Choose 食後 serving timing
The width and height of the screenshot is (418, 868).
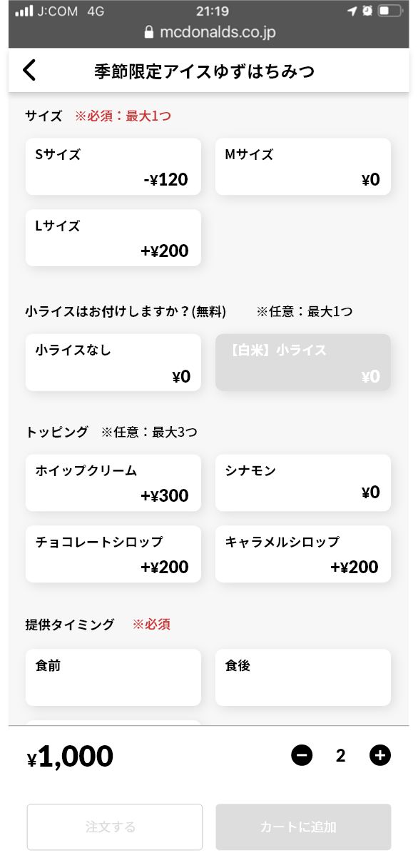[302, 677]
